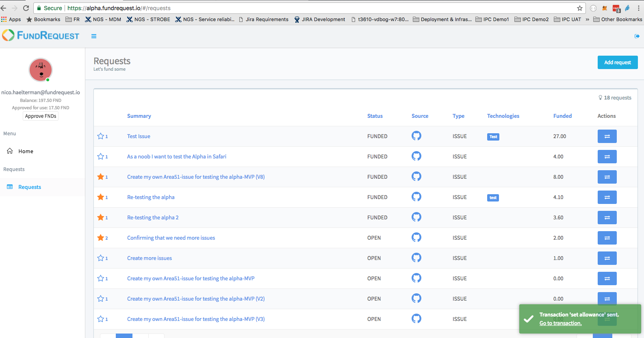Click fund action button for Test Issue
644x338 pixels.
coord(607,136)
